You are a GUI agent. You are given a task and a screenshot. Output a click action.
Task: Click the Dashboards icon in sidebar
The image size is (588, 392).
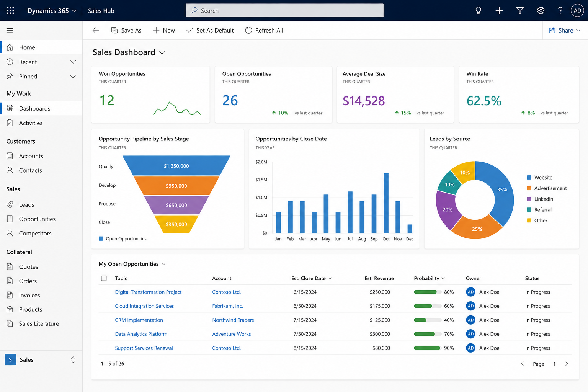10,108
